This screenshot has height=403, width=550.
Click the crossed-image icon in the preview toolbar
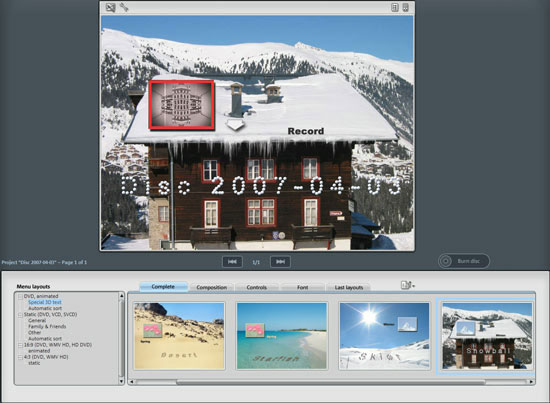[x=110, y=7]
